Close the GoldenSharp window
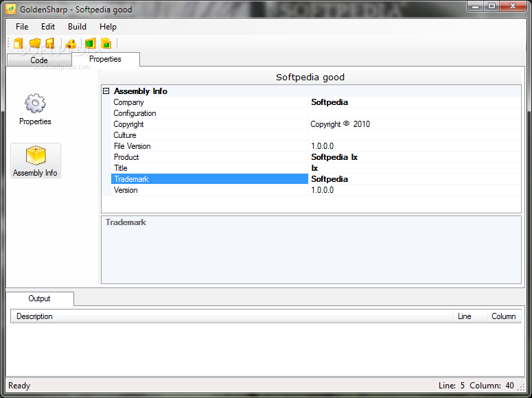This screenshot has height=398, width=532. click(x=513, y=6)
